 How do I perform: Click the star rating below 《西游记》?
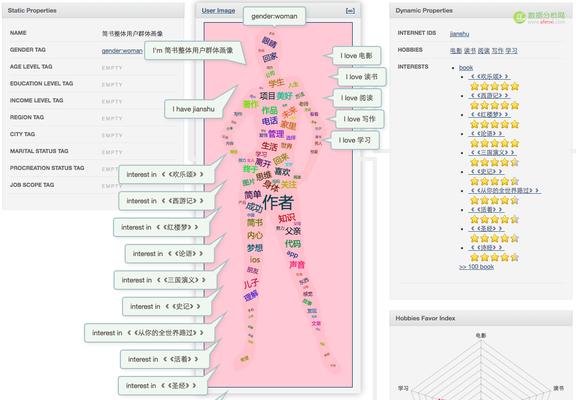pos(494,105)
